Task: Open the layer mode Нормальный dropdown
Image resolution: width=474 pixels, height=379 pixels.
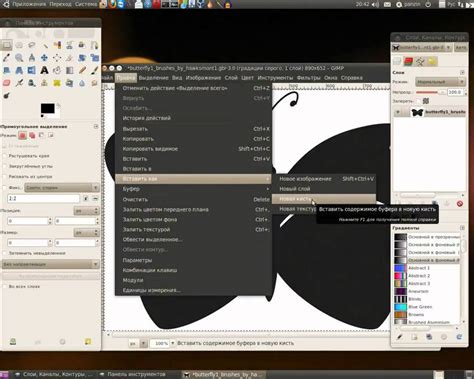Action: pyautogui.click(x=440, y=82)
